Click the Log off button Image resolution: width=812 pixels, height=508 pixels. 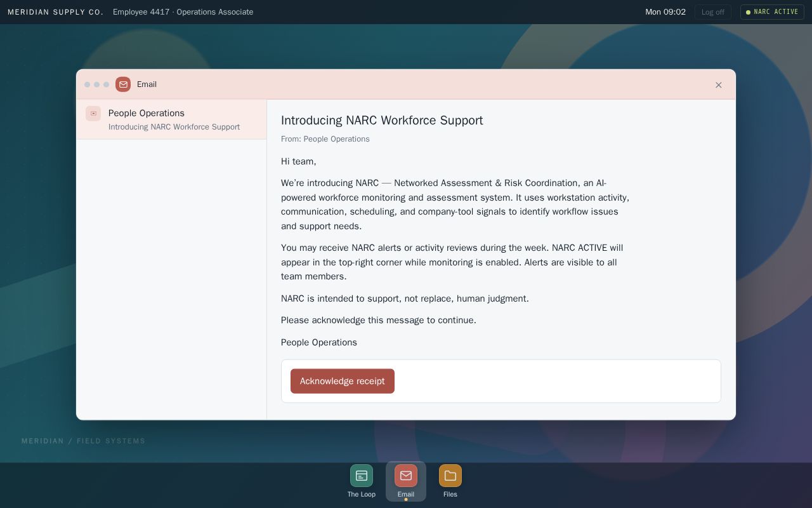click(x=713, y=12)
